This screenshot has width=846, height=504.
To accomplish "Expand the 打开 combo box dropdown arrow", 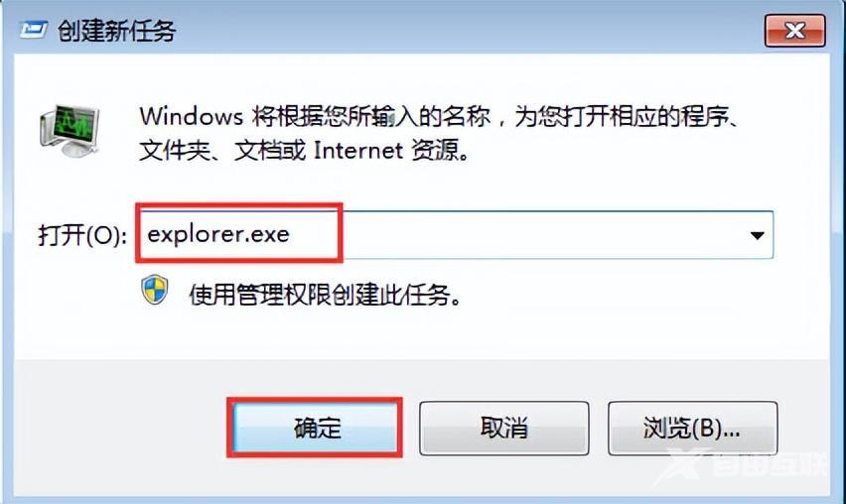I will [757, 235].
